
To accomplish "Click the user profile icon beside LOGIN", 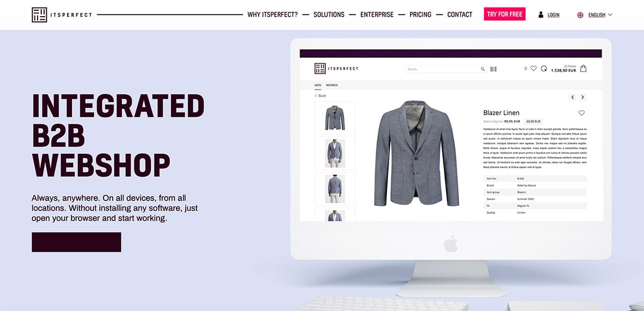I will coord(541,14).
